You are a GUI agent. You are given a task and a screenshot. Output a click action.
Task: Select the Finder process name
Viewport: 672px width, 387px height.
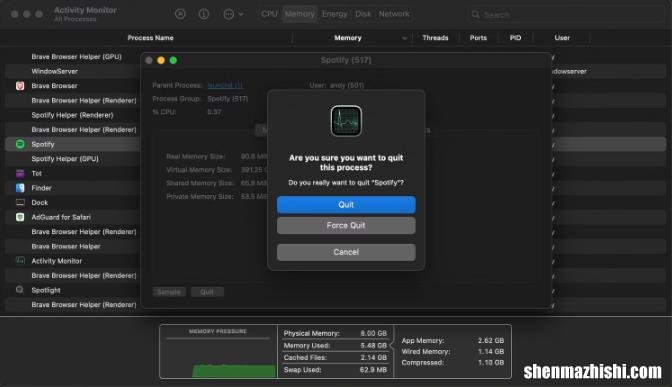tap(41, 188)
